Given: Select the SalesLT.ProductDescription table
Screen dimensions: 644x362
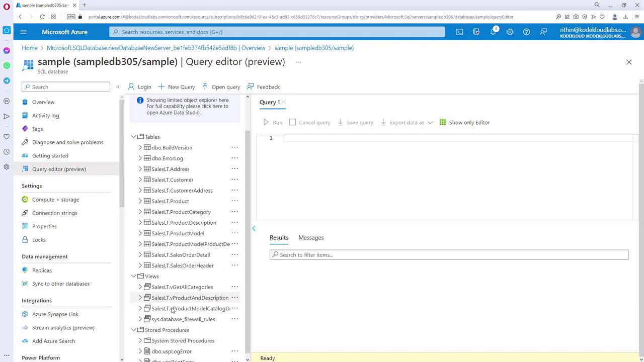Looking at the screenshot, I should pyautogui.click(x=184, y=223).
